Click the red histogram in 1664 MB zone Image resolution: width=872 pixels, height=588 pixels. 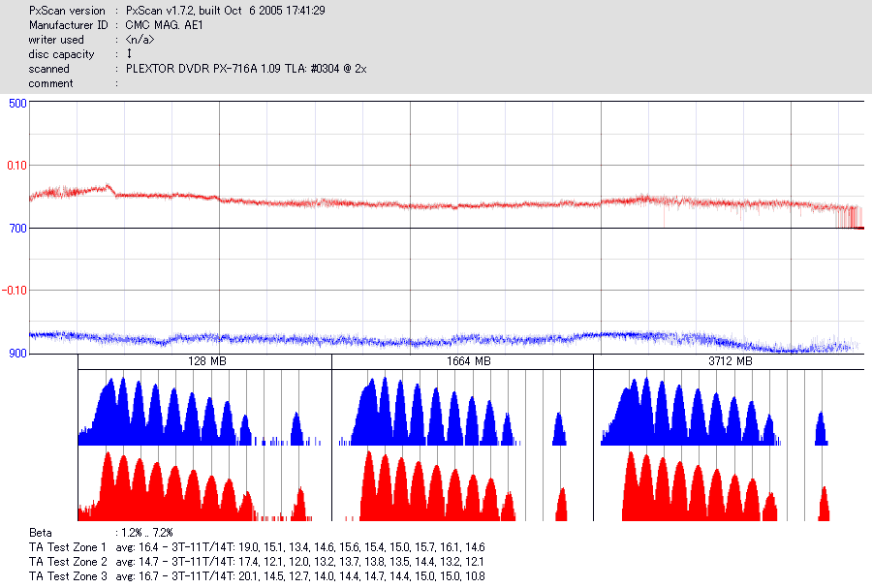(456, 486)
